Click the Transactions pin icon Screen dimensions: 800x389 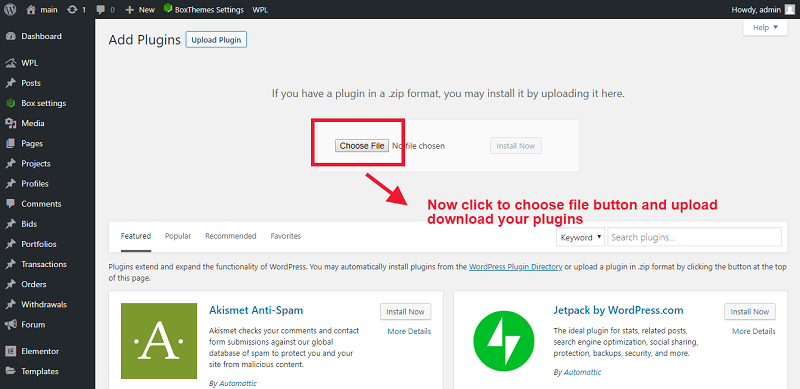click(10, 264)
